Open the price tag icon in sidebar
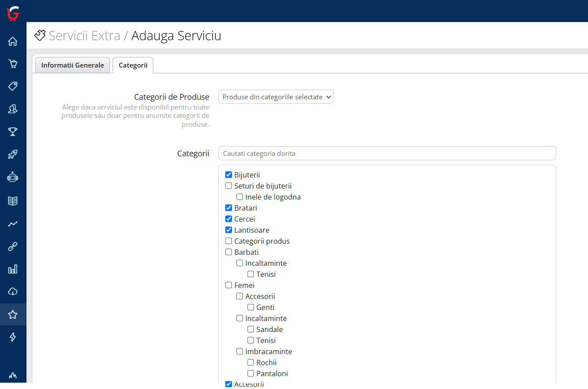 (x=13, y=86)
